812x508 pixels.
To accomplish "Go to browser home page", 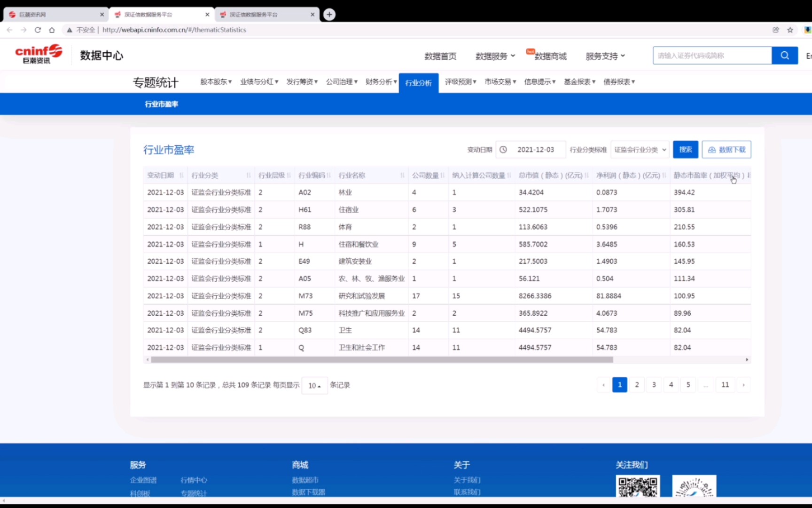I will coord(52,30).
